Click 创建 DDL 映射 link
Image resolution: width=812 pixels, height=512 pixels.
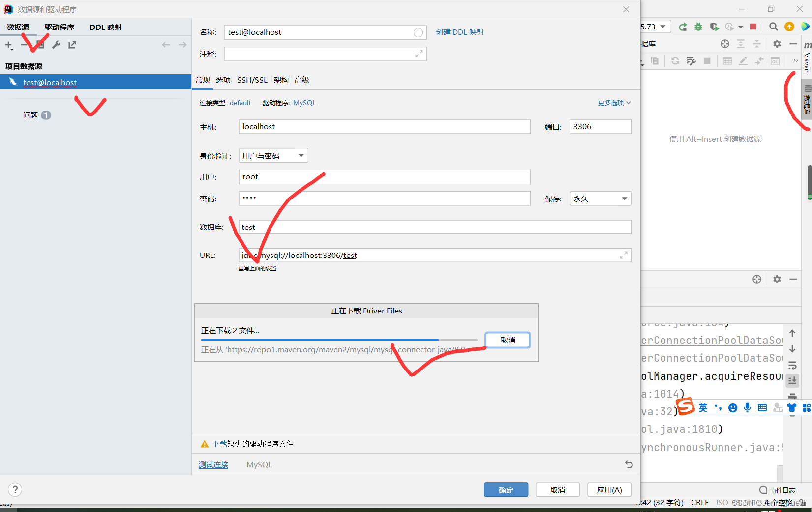click(x=460, y=32)
